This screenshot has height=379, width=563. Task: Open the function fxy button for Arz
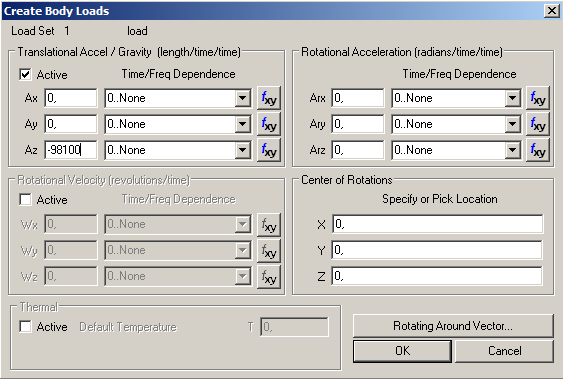[538, 150]
